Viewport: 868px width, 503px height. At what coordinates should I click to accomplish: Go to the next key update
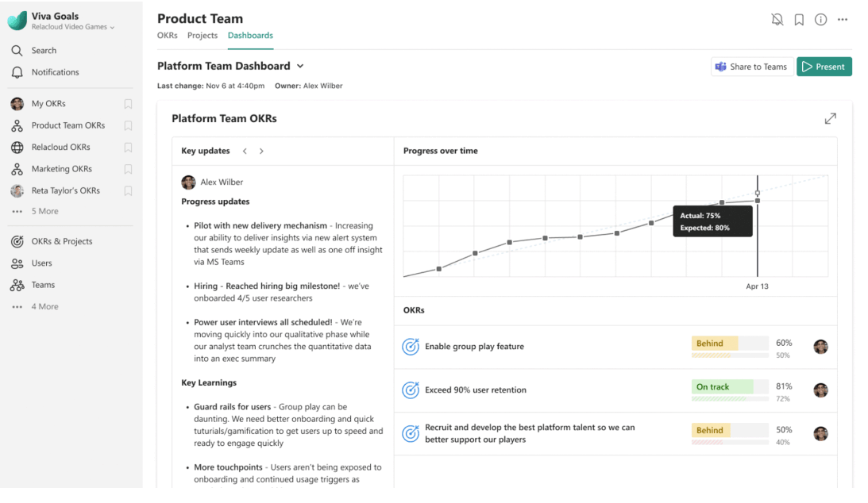point(261,151)
